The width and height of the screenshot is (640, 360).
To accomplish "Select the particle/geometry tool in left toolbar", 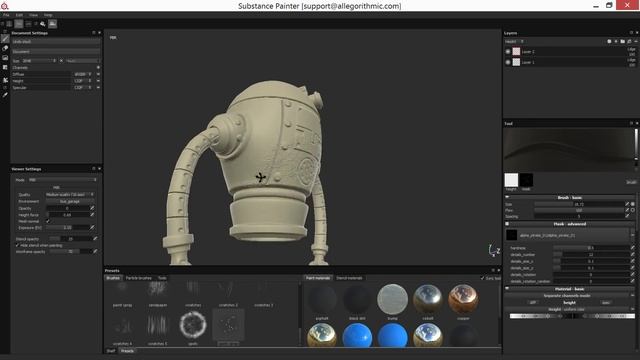I will point(5,80).
